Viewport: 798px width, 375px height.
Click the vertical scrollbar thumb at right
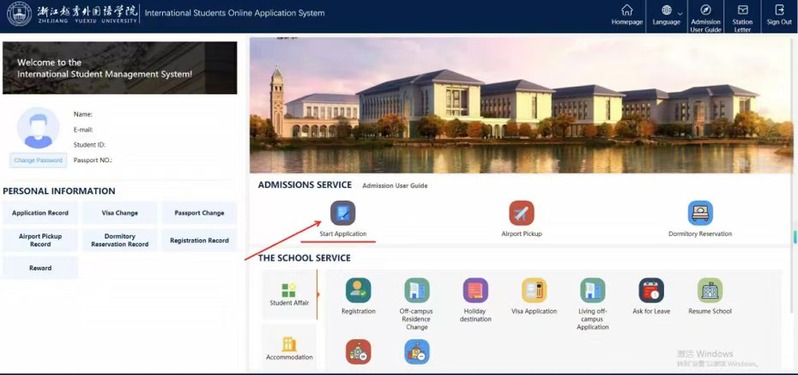click(x=793, y=237)
